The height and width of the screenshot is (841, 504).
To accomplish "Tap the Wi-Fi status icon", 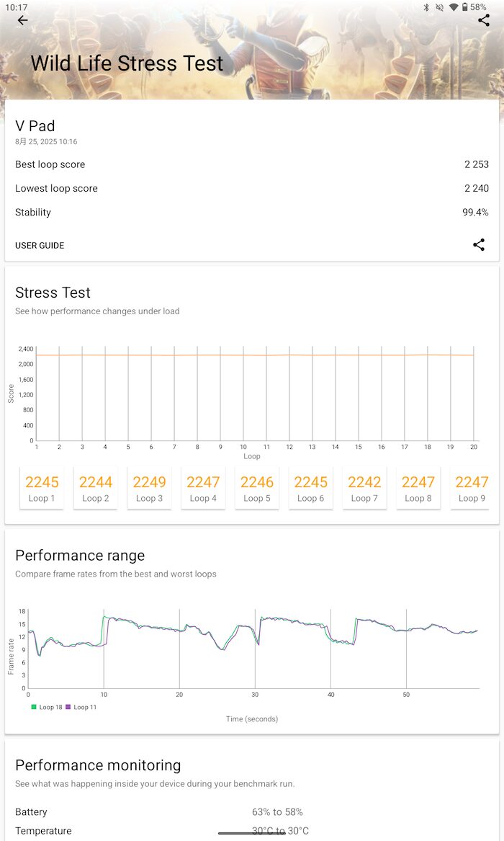I will pos(453,7).
